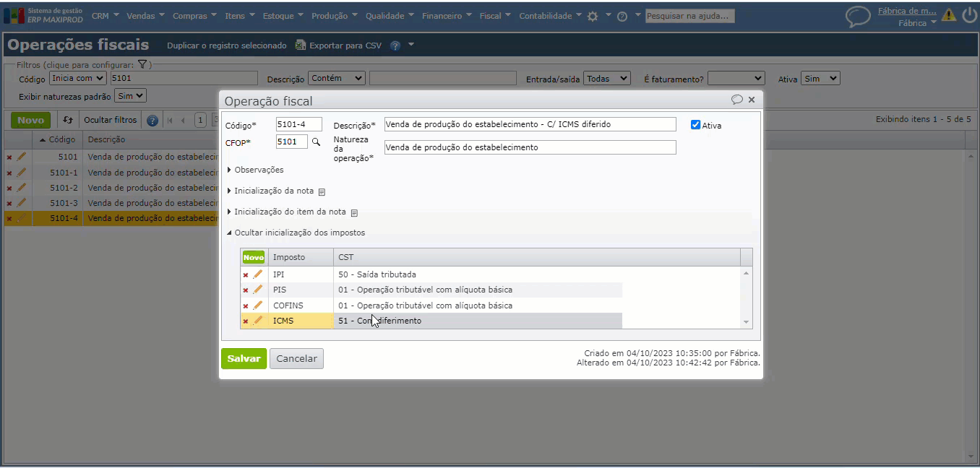The image size is (980, 468).
Task: Open the Vendas menu
Action: click(145, 16)
